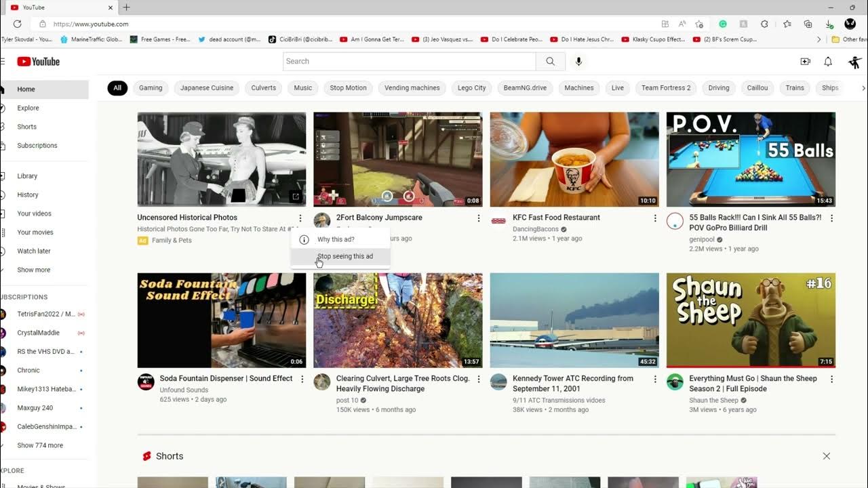Open Library in sidebar
Screen dimensions: 868x488
click(44, 176)
